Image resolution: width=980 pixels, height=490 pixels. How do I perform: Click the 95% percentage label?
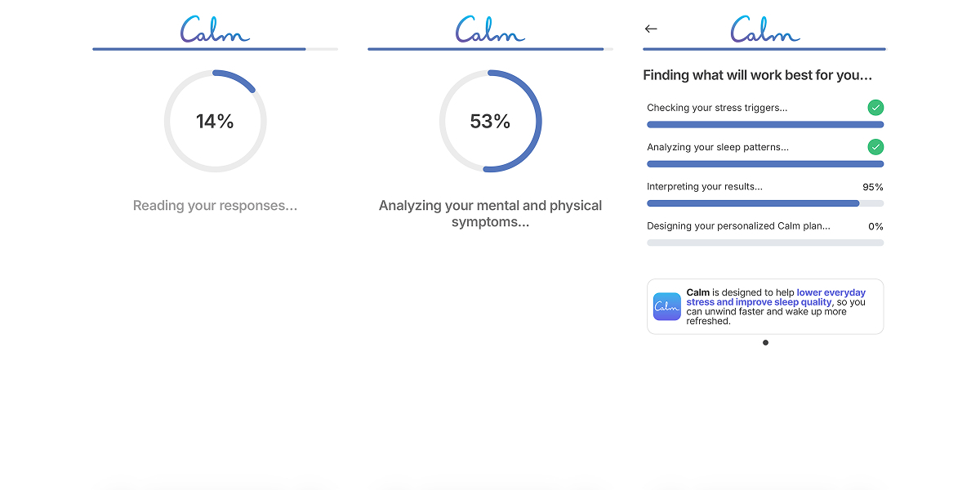[874, 186]
